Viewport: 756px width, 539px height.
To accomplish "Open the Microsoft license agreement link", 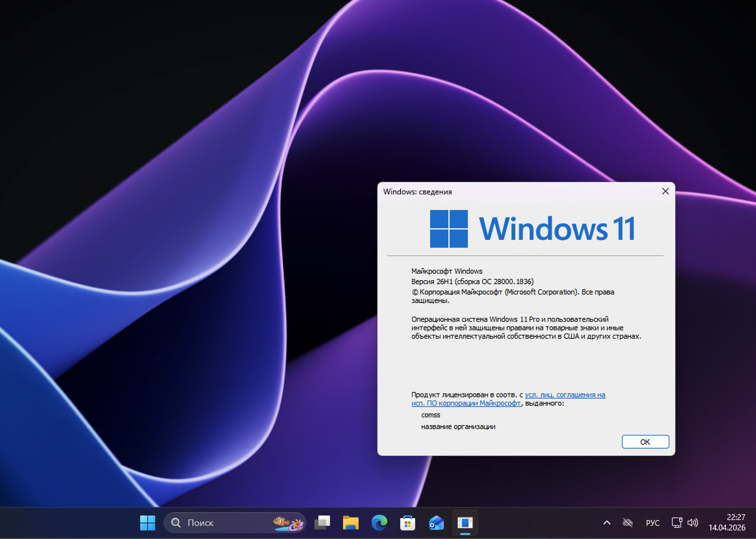I will tap(564, 395).
